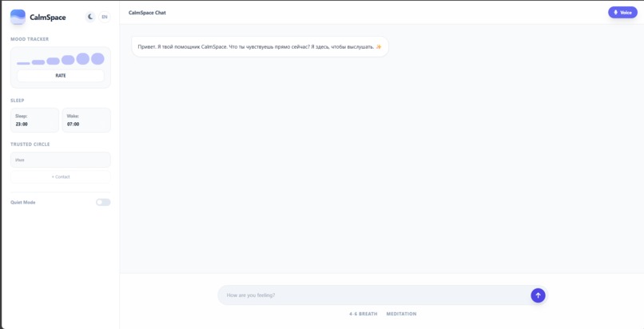Image resolution: width=644 pixels, height=329 pixels.
Task: Edit the Sleep time 23:00 field
Action: (x=35, y=121)
